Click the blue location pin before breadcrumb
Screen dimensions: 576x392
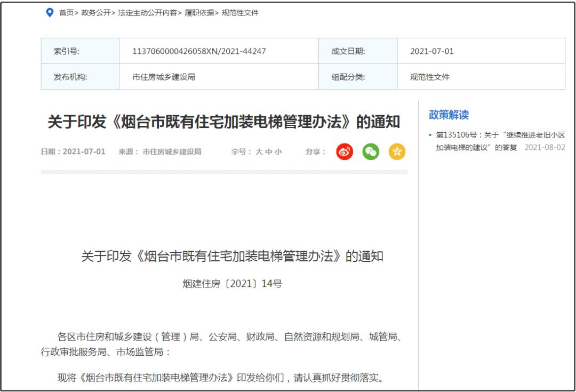(50, 13)
